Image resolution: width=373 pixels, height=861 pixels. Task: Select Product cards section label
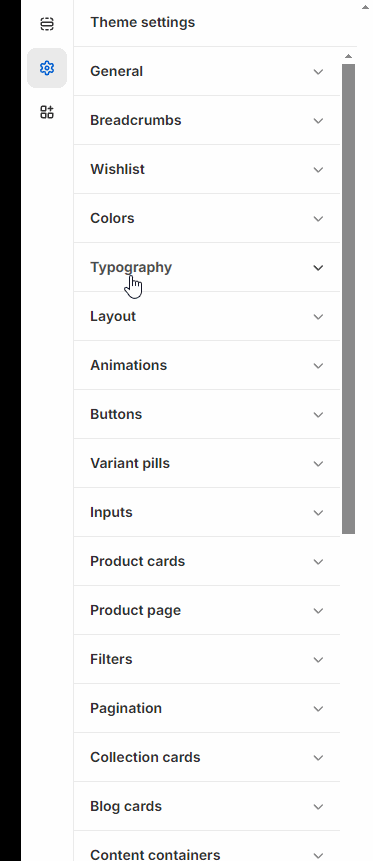pyautogui.click(x=137, y=561)
